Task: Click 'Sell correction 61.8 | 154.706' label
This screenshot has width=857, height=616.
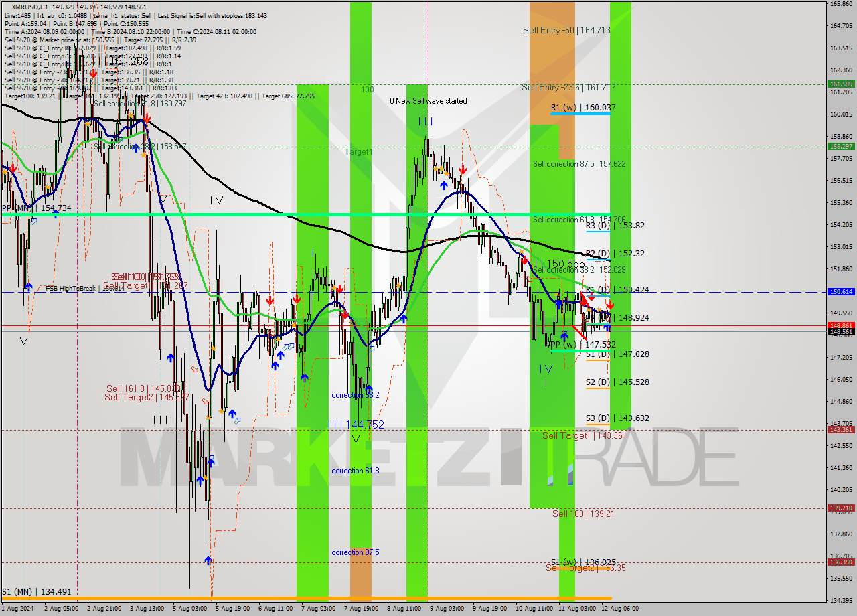Action: (579, 219)
